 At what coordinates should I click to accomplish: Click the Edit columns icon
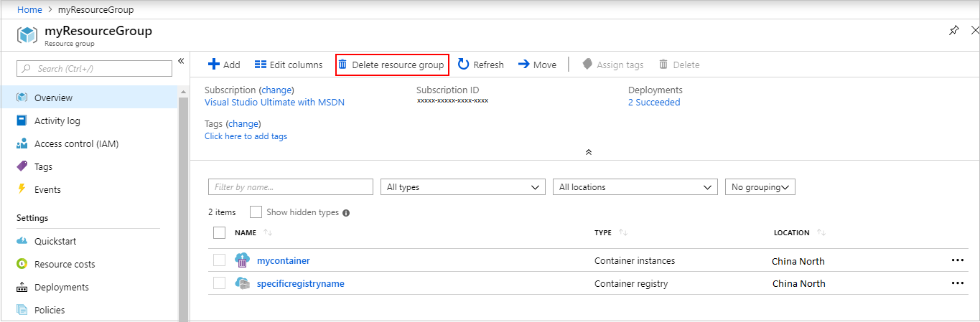(261, 65)
